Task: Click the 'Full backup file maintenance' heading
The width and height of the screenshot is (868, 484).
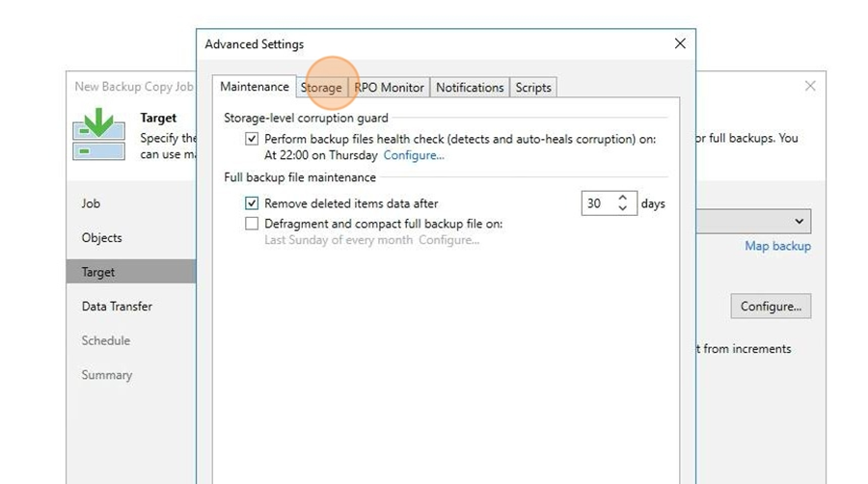Action: pos(300,177)
